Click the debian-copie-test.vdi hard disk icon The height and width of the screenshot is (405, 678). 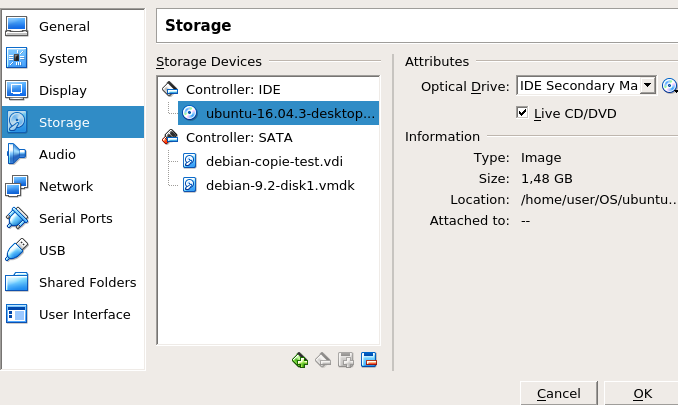pyautogui.click(x=189, y=161)
